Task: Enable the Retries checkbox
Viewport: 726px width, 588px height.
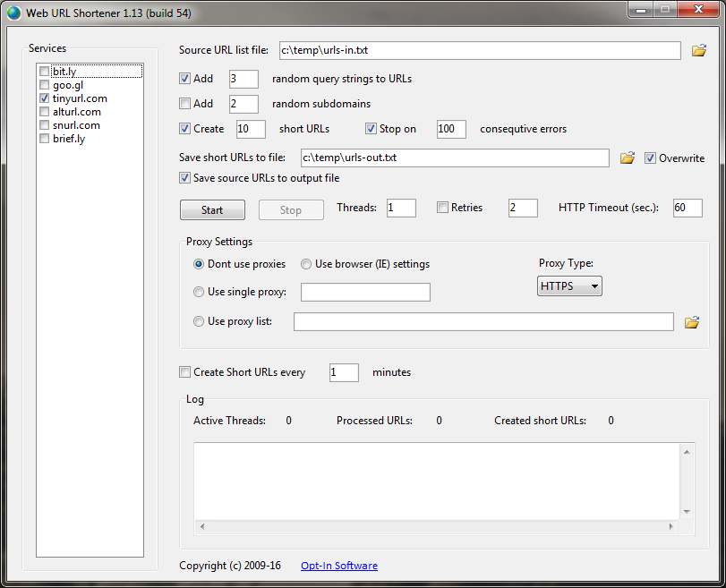Action: [x=442, y=208]
